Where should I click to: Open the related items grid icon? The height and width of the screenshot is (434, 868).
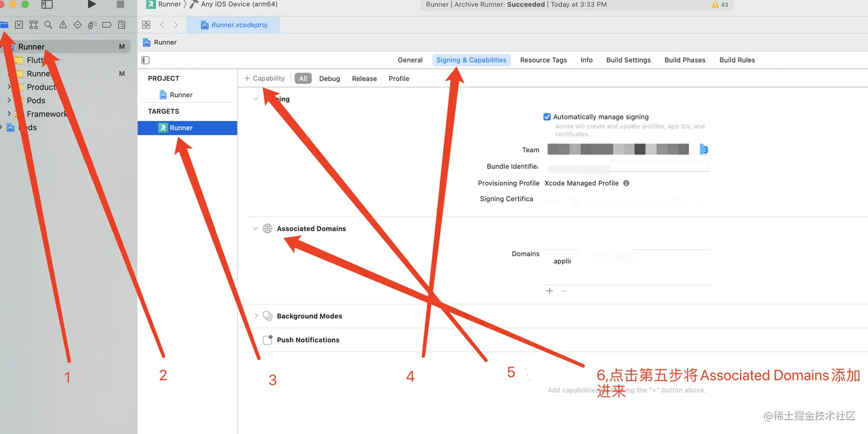(x=146, y=25)
